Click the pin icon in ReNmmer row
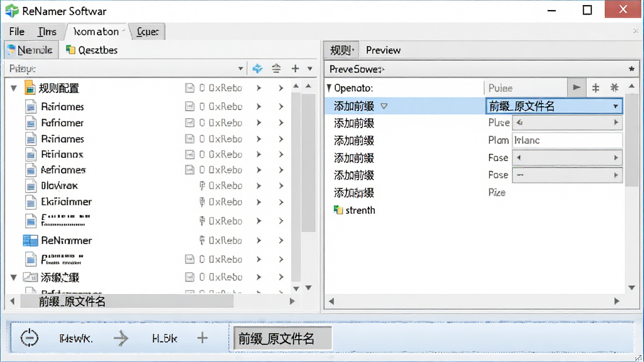The image size is (644, 362). [x=202, y=240]
